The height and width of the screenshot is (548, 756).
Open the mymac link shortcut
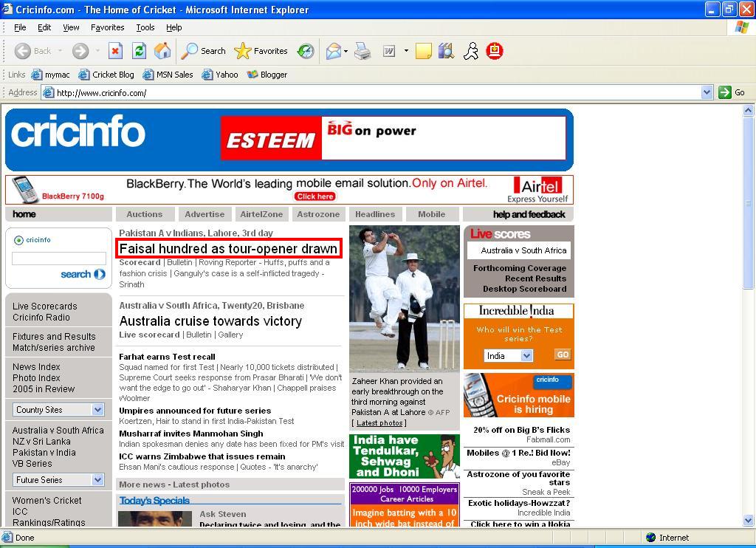pos(51,75)
